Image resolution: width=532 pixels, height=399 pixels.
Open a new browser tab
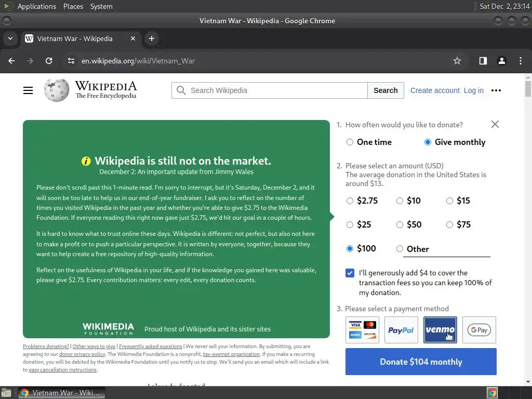(152, 38)
